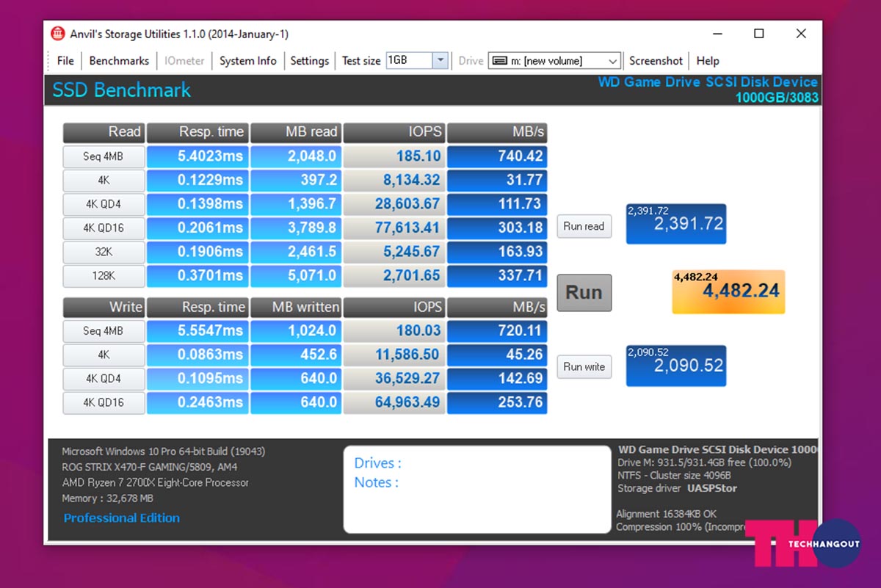
Task: Click the 303.18 MB/s read value
Action: (497, 228)
